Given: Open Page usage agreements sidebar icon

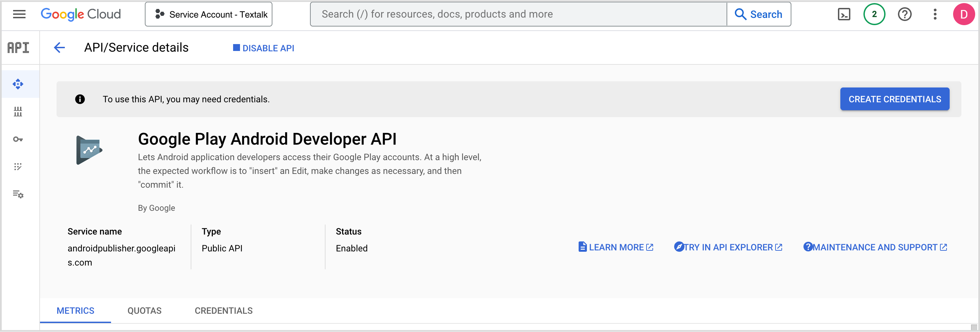Looking at the screenshot, I should [x=18, y=195].
